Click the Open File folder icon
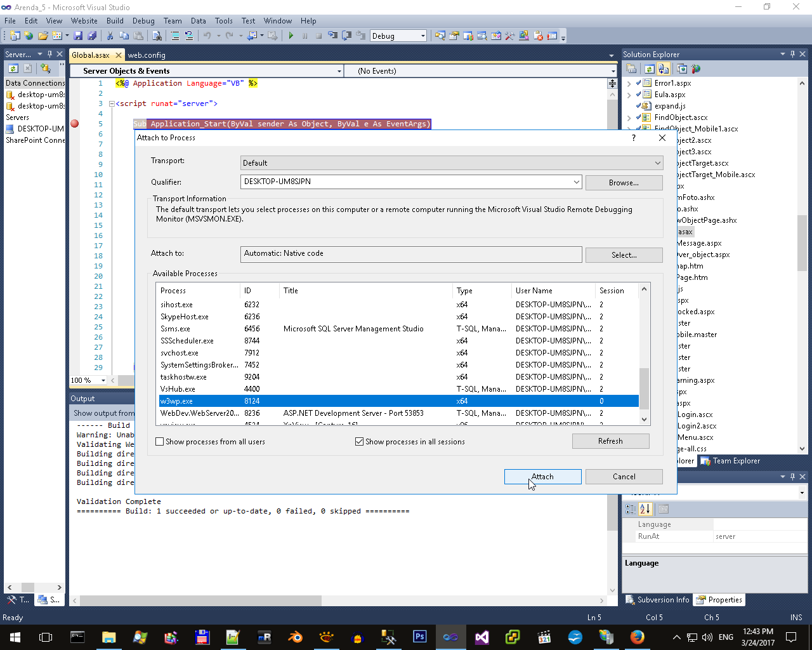812x650 pixels. pos(43,36)
